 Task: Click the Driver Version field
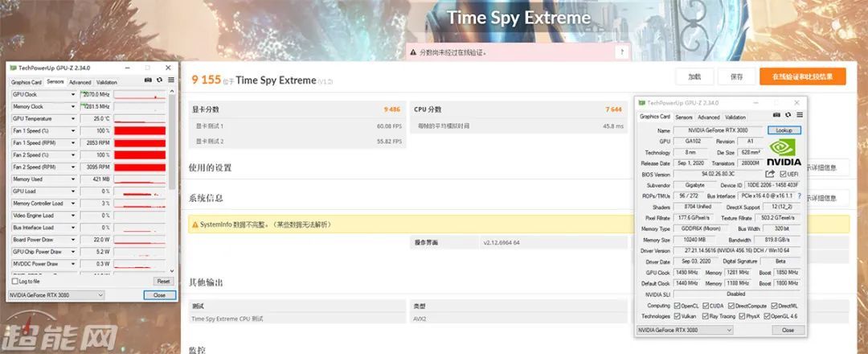[x=737, y=251]
